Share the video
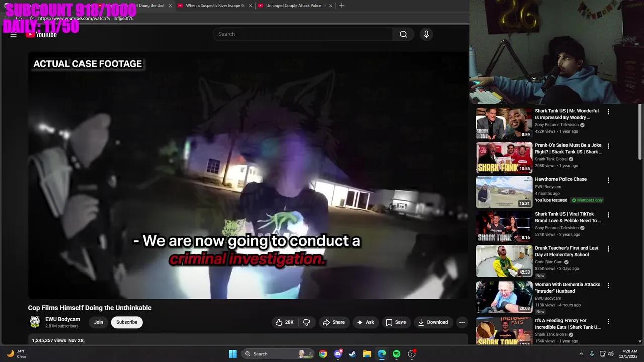644x362 pixels. tap(334, 322)
